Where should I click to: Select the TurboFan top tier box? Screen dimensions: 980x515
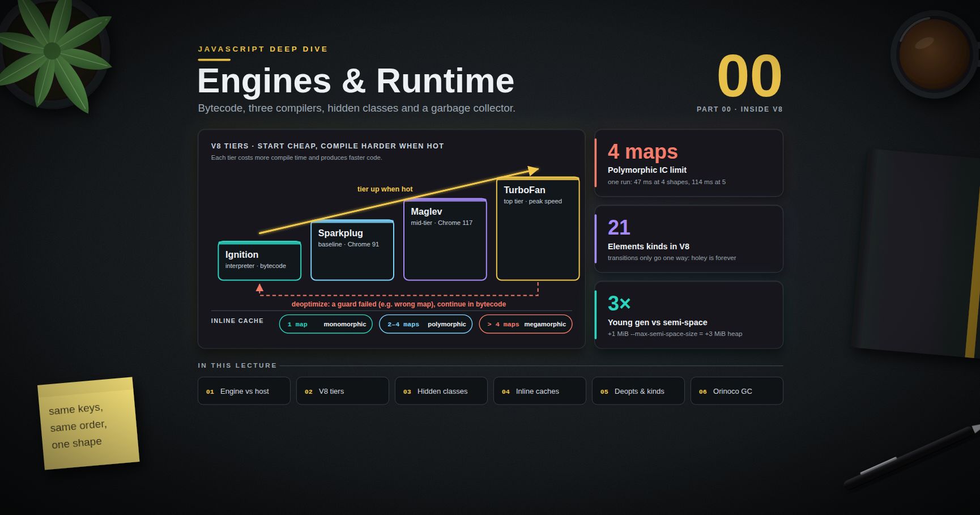click(x=538, y=228)
